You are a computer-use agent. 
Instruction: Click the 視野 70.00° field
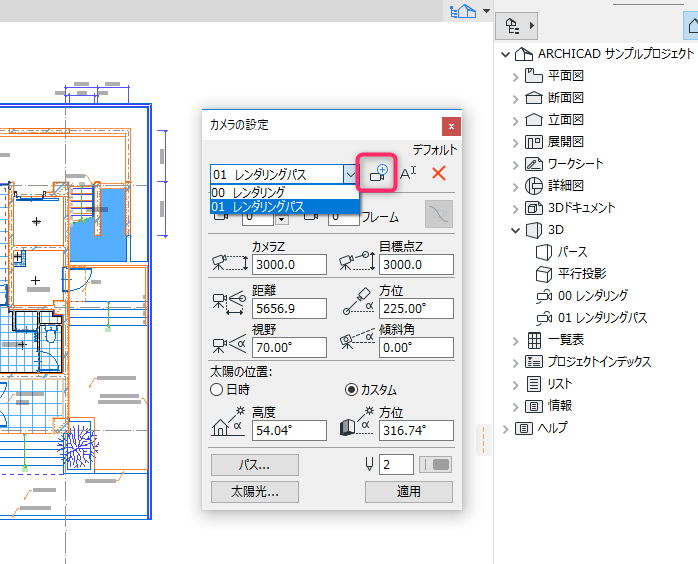289,348
